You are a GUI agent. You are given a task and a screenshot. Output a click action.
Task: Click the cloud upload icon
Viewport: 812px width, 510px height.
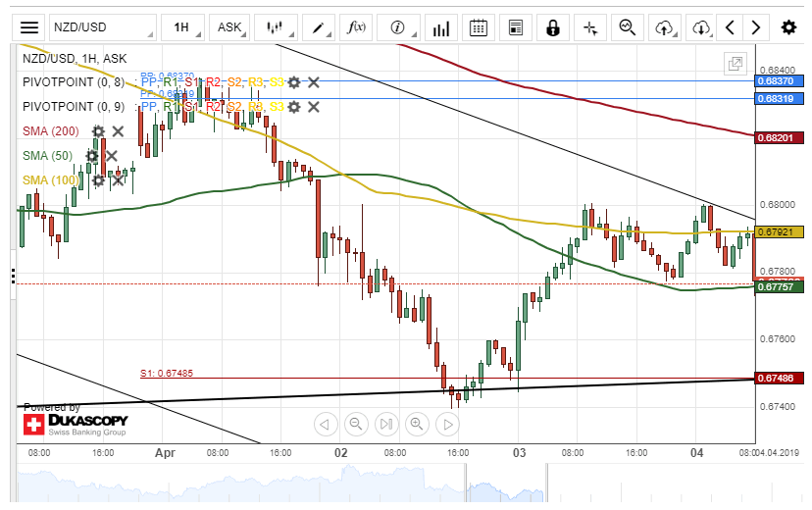coord(665,27)
